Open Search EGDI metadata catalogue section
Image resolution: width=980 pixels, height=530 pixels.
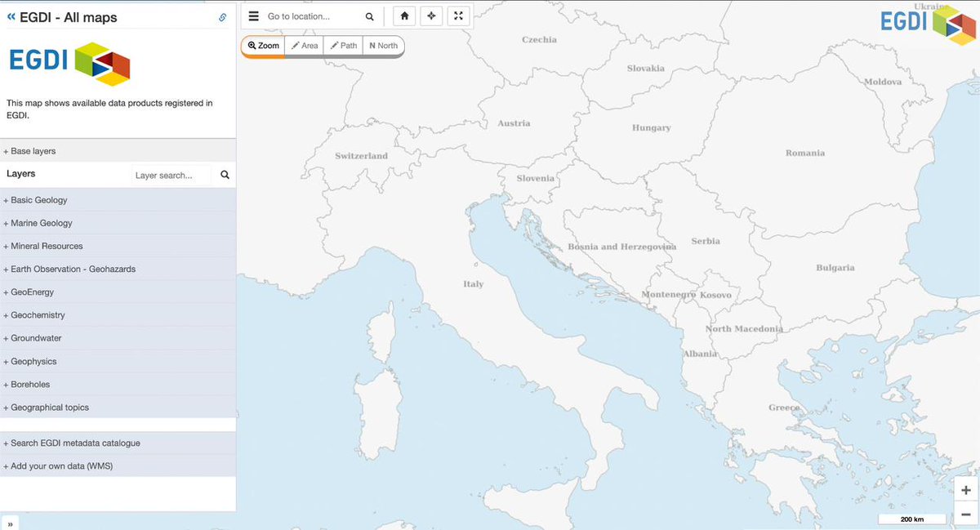pyautogui.click(x=118, y=443)
